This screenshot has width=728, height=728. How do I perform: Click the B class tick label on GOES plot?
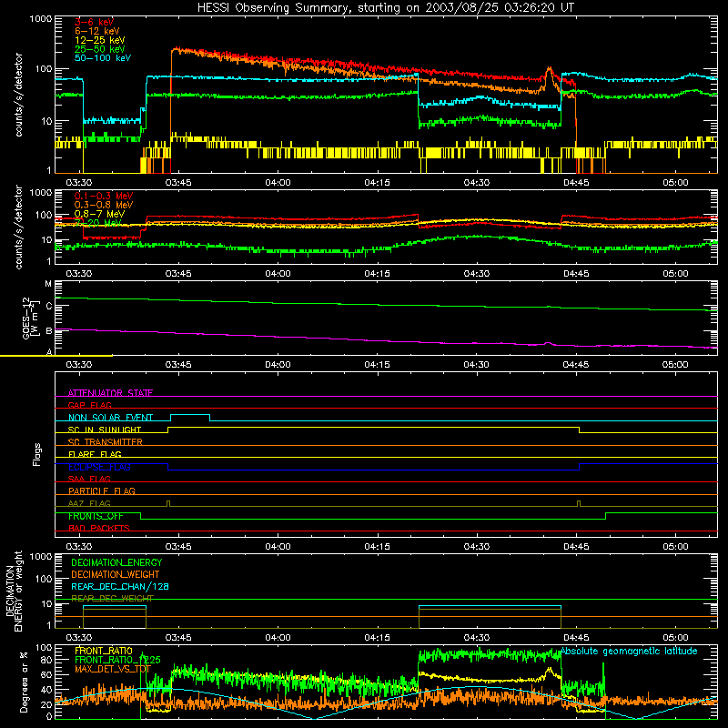tap(49, 331)
